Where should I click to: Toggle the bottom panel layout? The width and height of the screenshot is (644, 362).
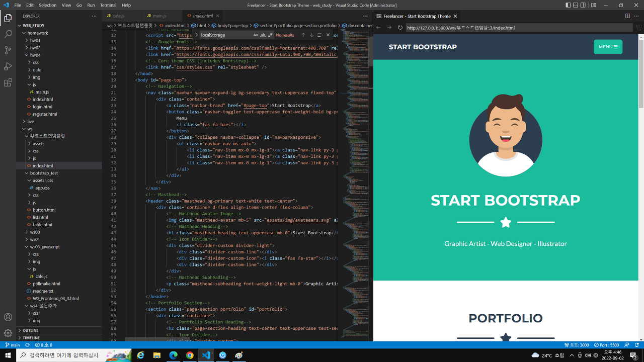[x=576, y=5]
